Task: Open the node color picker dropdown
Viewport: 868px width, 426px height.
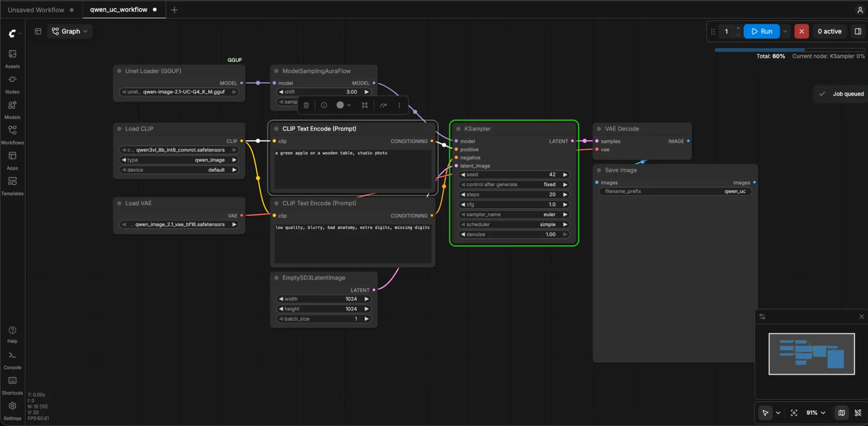Action: click(343, 105)
